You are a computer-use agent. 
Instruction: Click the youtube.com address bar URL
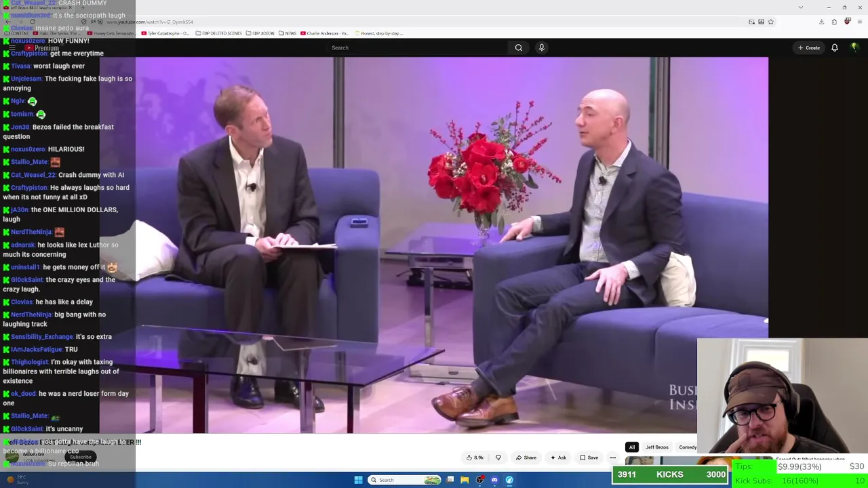coord(150,22)
